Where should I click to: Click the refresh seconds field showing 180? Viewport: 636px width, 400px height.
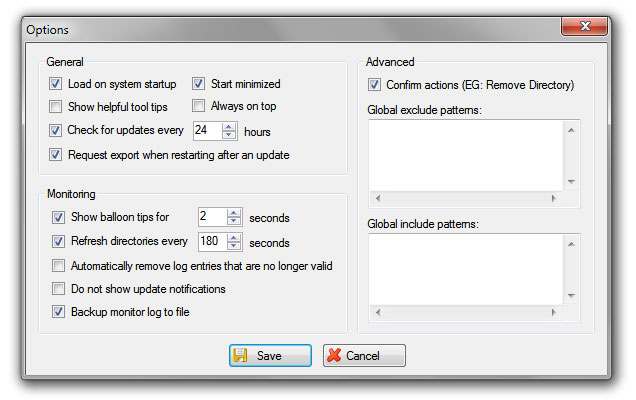pos(213,241)
